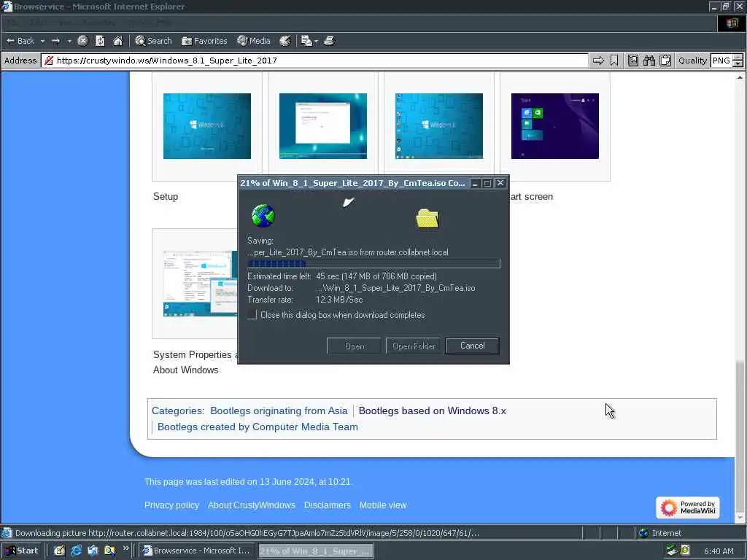
Task: Click the Categories link
Action: 177,411
